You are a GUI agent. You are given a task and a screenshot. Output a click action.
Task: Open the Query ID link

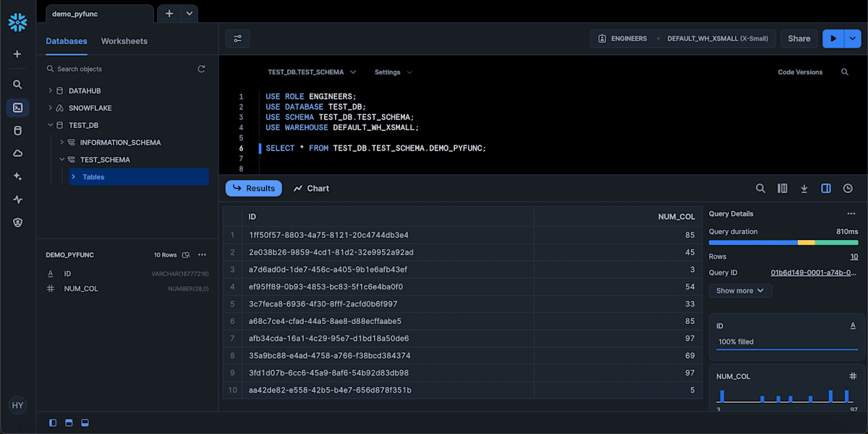814,273
